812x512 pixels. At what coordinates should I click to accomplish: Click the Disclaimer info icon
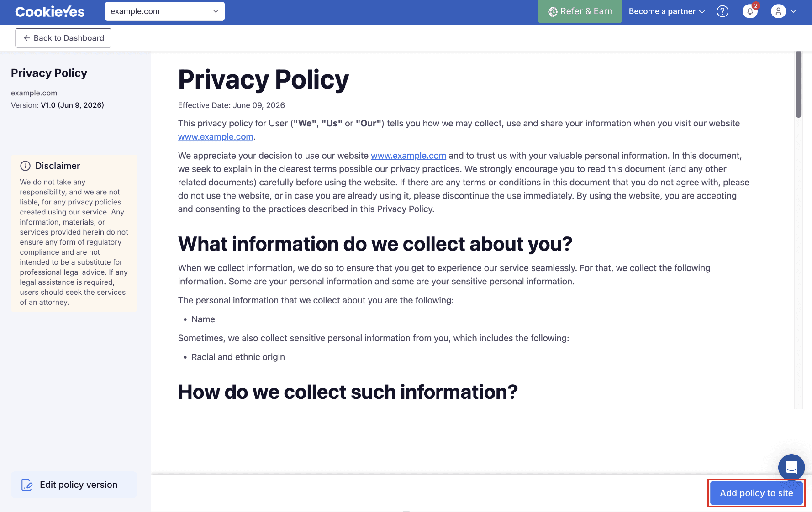[26, 166]
